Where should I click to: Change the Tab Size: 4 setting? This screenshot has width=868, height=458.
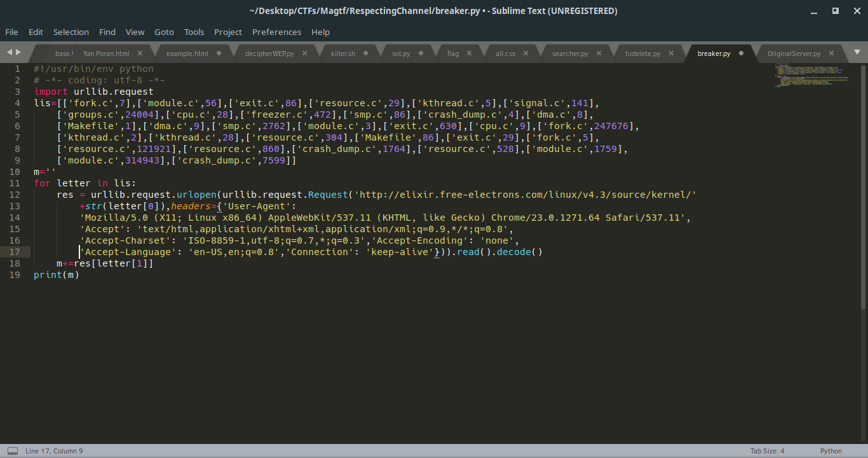(x=768, y=451)
